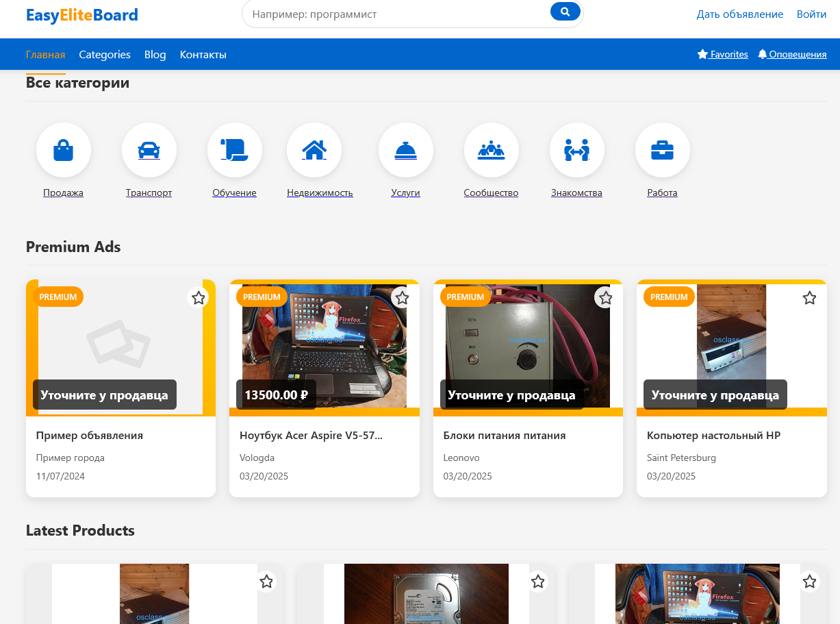Image resolution: width=840 pixels, height=624 pixels.
Task: Open the Войти login link
Action: pyautogui.click(x=811, y=14)
